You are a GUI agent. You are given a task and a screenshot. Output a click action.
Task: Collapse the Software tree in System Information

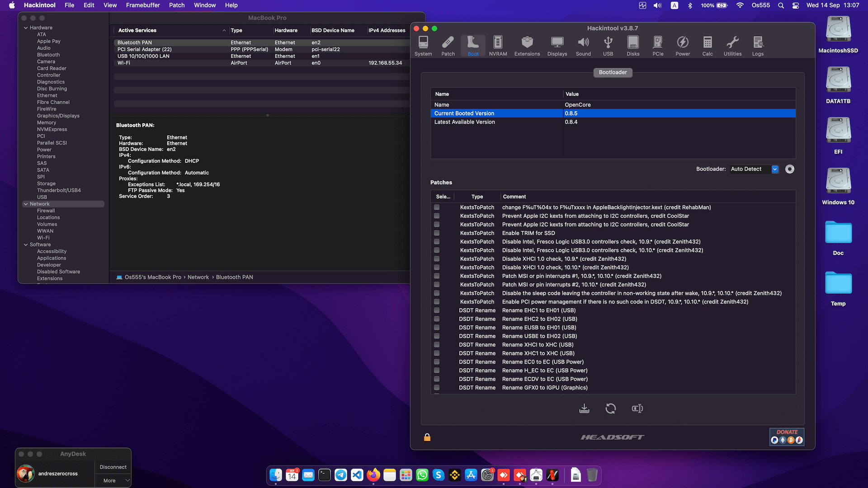[26, 244]
